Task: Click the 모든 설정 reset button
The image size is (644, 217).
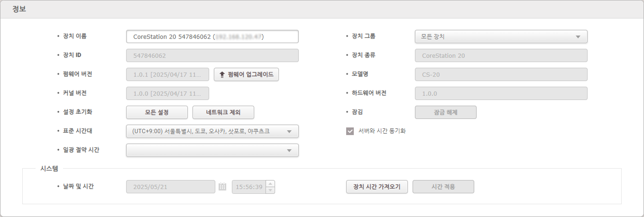Action: point(157,112)
